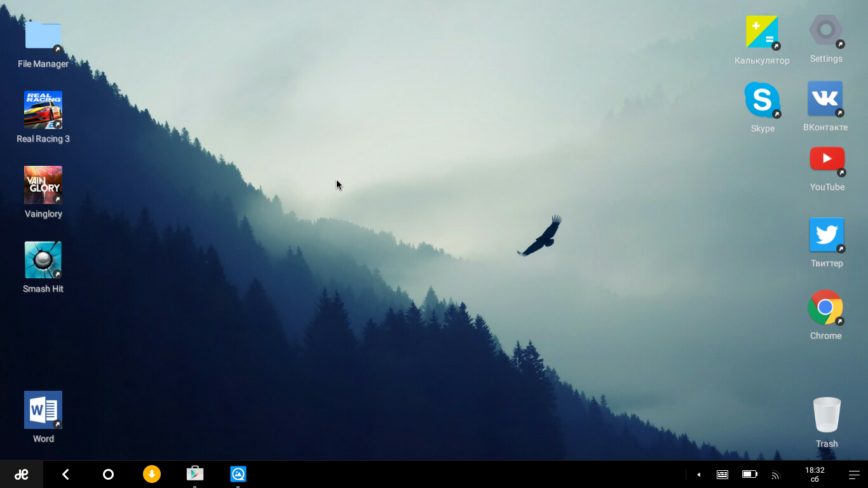Viewport: 868px width, 488px height.
Task: Open the Settings gear shortcut
Action: click(x=826, y=30)
